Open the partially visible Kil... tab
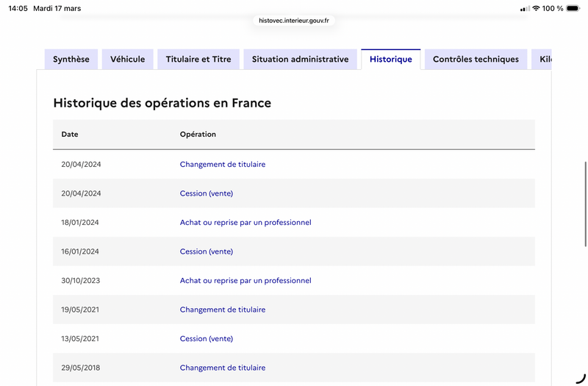The image size is (588, 386). (543, 60)
